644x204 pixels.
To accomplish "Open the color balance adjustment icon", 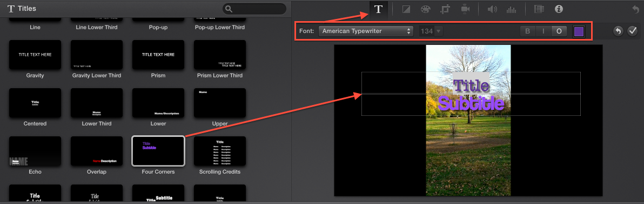I will tap(406, 9).
